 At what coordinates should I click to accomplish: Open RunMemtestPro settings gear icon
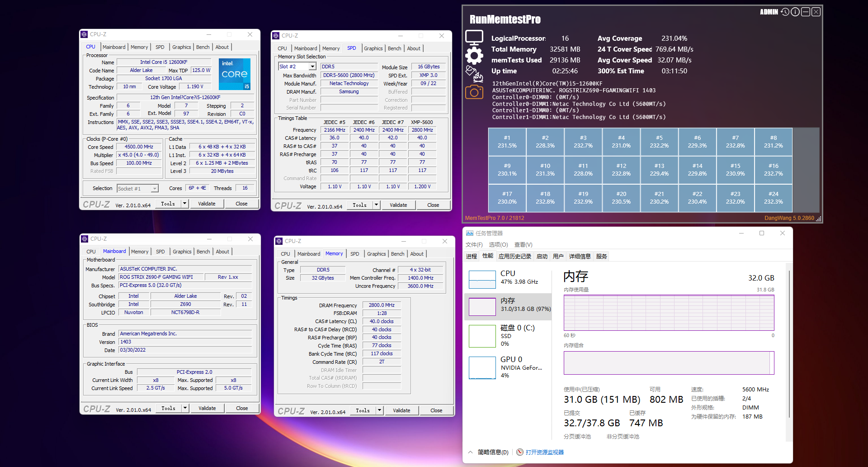click(474, 56)
